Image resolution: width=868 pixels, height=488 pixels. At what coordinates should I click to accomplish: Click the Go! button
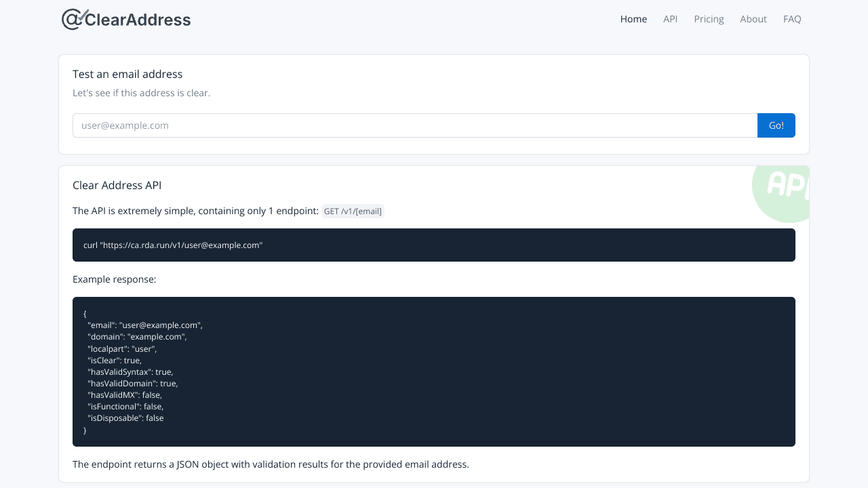[x=776, y=125]
